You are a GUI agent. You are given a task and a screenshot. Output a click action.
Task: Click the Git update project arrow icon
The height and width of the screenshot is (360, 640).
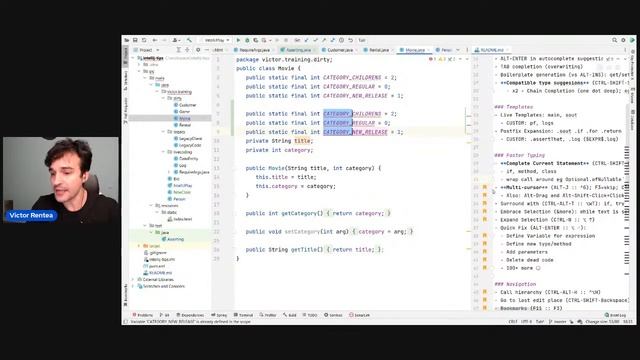(x=307, y=40)
